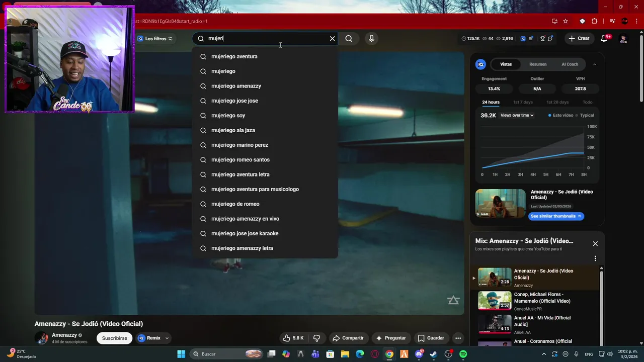The width and height of the screenshot is (644, 362).
Task: Click the Guardar save button
Action: (431, 338)
